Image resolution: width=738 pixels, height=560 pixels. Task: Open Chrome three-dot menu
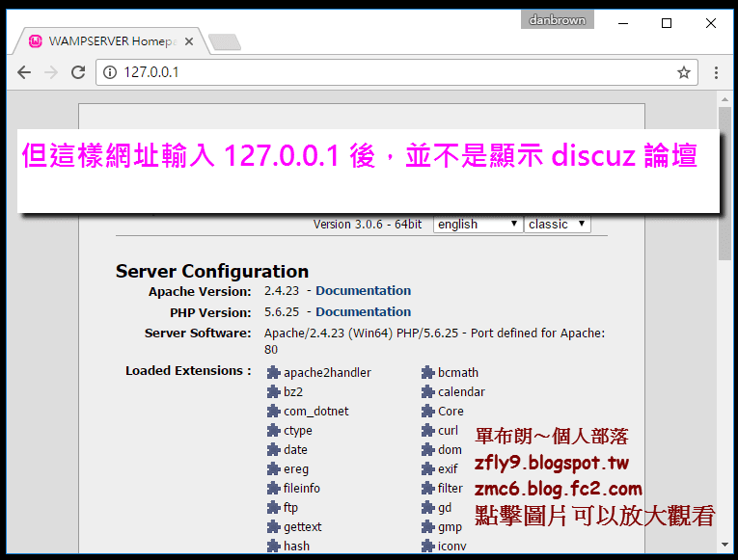(x=716, y=72)
